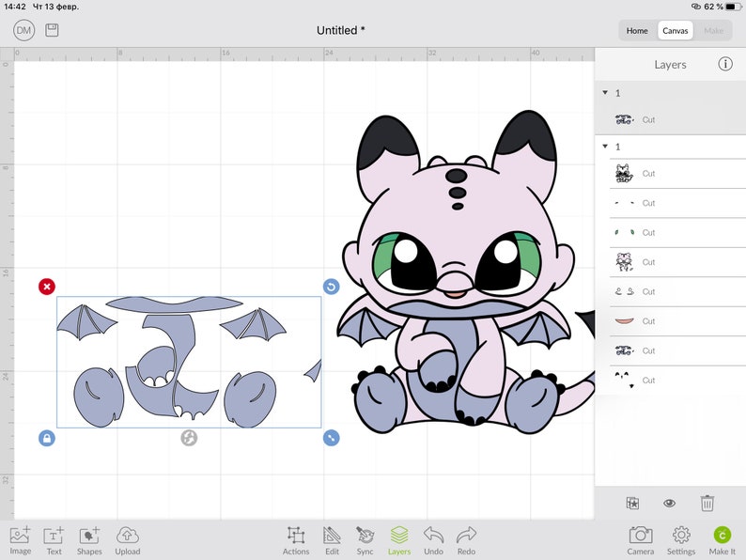This screenshot has width=746, height=560.
Task: Collapse the first group 1 in Layers
Action: tap(605, 93)
